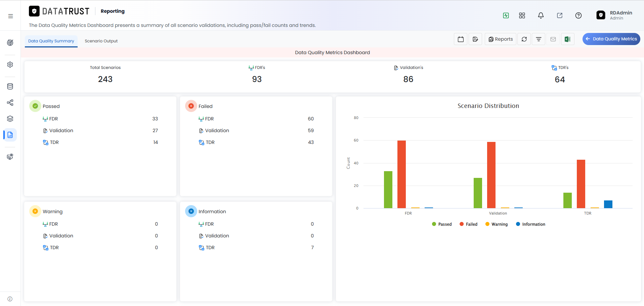This screenshot has width=644, height=306.
Task: Click the FDR's count 93
Action: pos(257,79)
